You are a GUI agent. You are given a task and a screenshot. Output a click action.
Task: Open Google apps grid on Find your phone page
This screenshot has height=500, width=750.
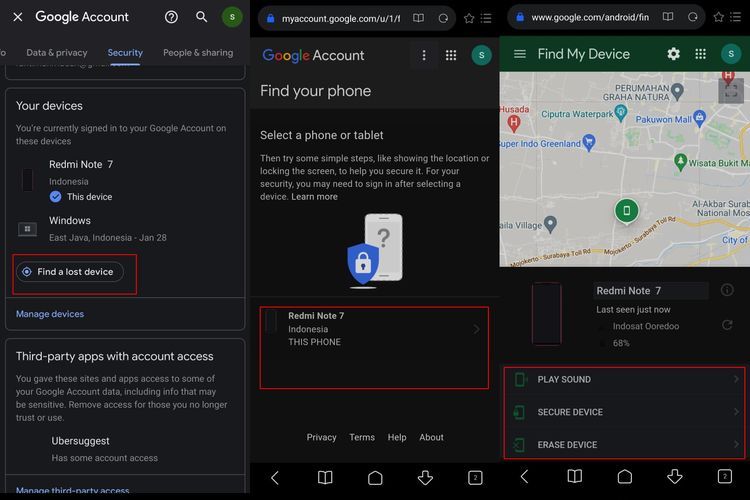(x=451, y=56)
